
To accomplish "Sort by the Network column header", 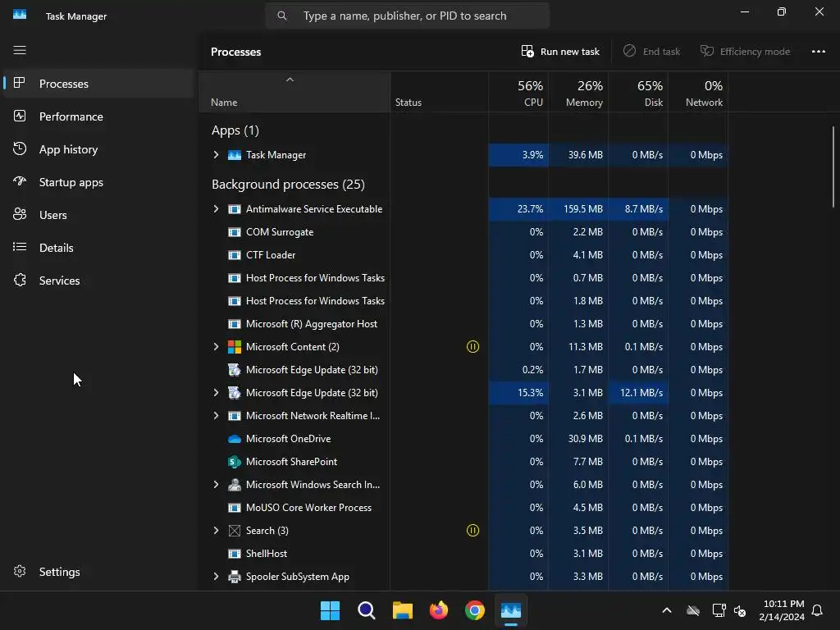I will coord(698,93).
